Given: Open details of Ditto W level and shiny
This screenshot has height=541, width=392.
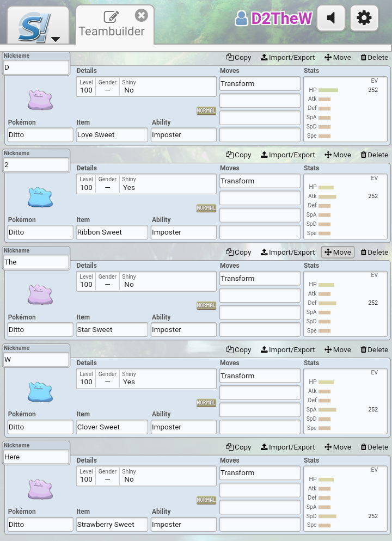Looking at the screenshot, I should [x=146, y=378].
